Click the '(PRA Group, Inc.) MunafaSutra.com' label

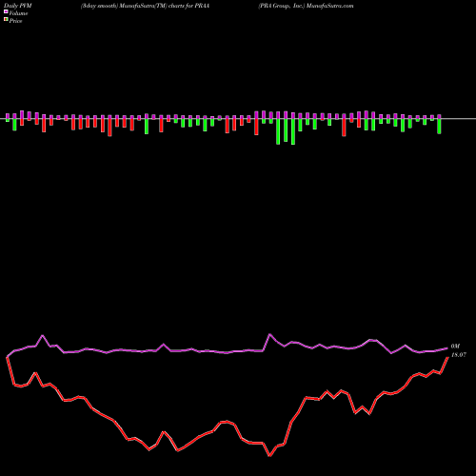point(306,6)
